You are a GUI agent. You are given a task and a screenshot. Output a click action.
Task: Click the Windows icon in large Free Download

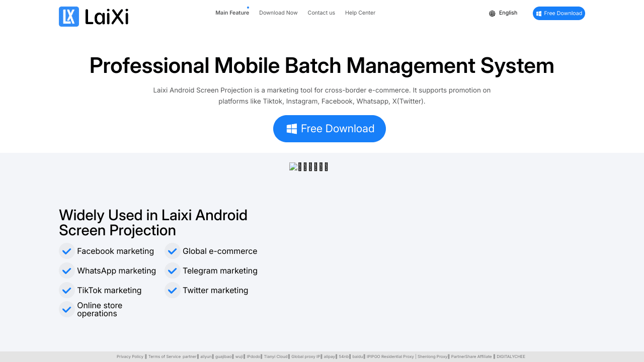coord(292,129)
